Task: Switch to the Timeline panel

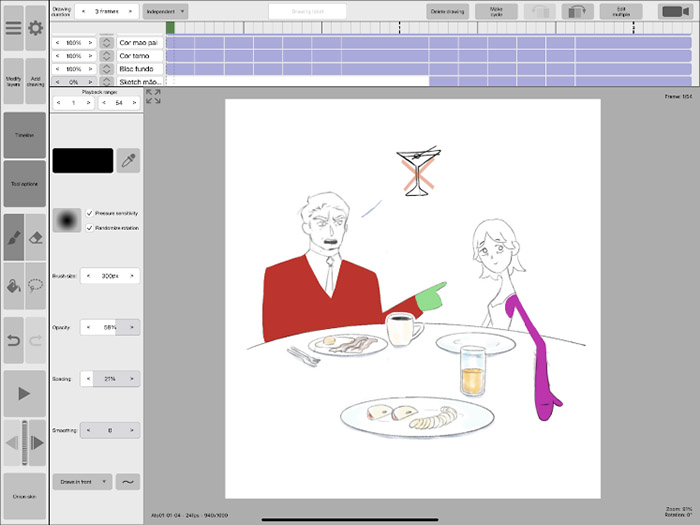Action: tap(24, 134)
